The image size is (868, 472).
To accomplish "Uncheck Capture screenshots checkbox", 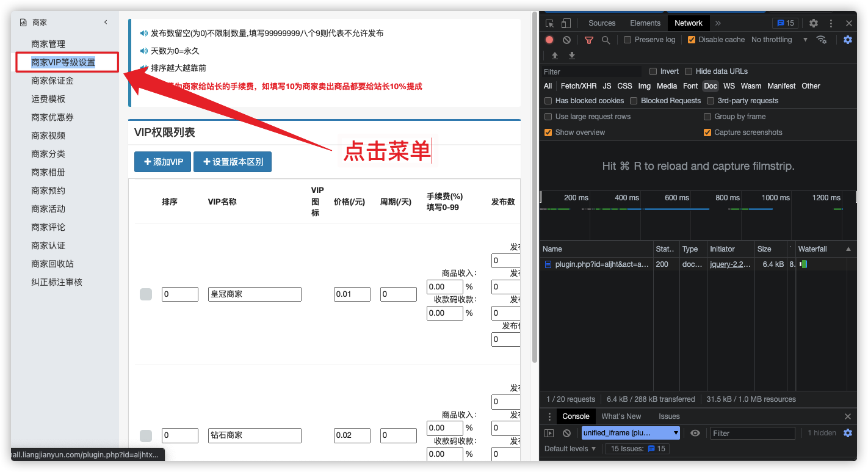I will pyautogui.click(x=707, y=133).
